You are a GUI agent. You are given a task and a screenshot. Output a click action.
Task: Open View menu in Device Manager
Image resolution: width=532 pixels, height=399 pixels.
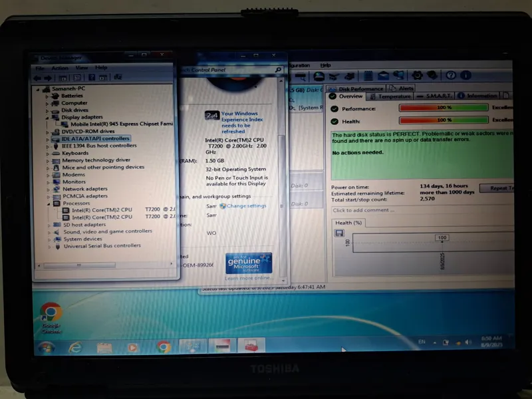pyautogui.click(x=81, y=68)
